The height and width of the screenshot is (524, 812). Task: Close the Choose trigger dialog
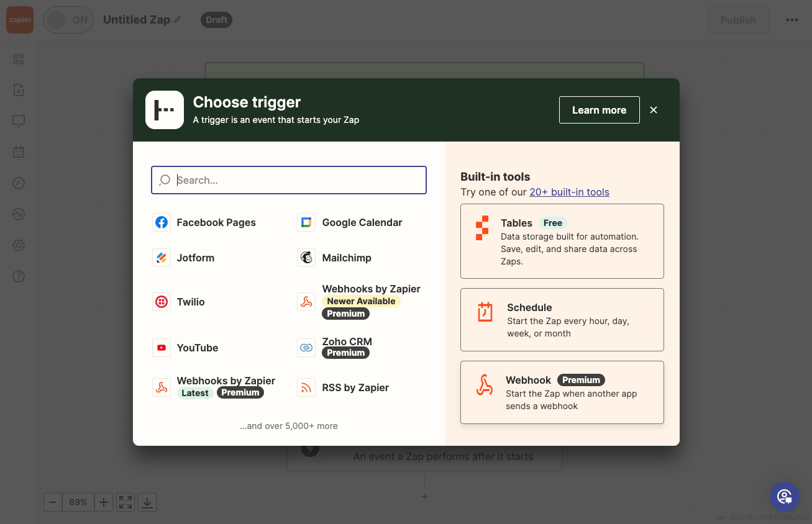click(x=654, y=110)
